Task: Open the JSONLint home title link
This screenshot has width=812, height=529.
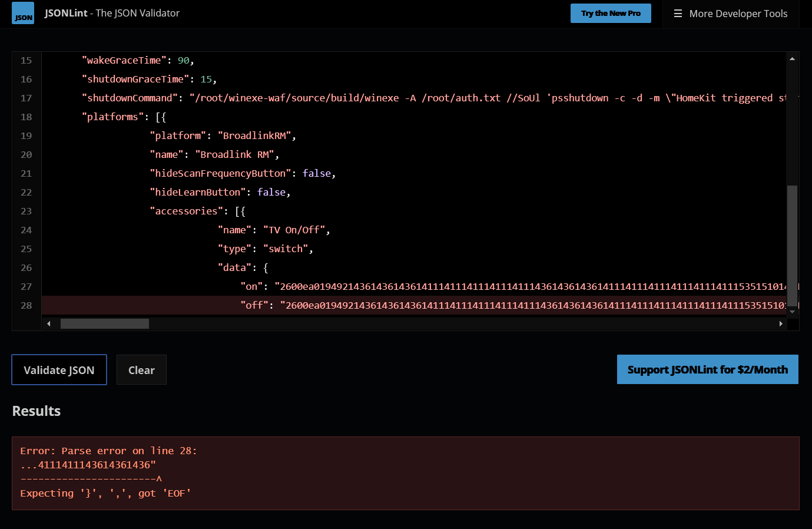Action: [x=112, y=13]
